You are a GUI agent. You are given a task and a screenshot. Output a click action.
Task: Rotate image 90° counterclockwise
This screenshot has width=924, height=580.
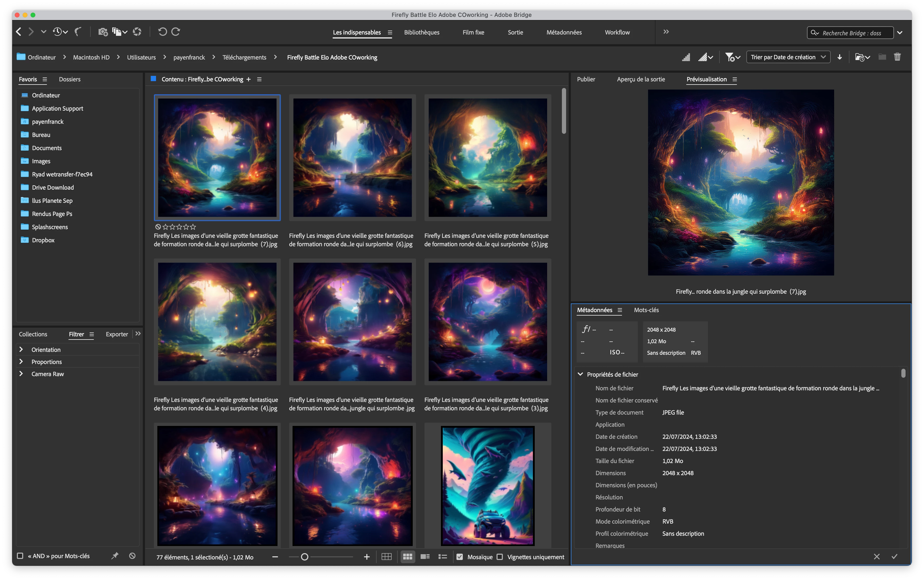pos(162,32)
